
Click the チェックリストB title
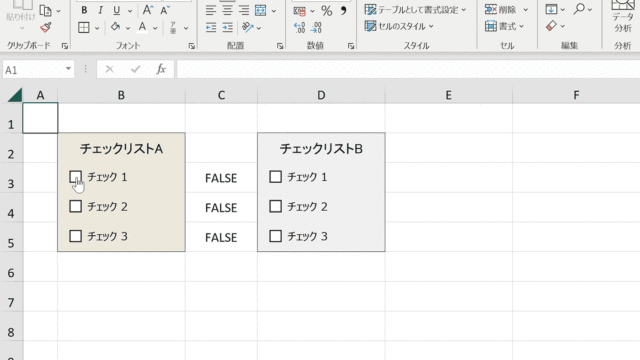click(x=321, y=149)
